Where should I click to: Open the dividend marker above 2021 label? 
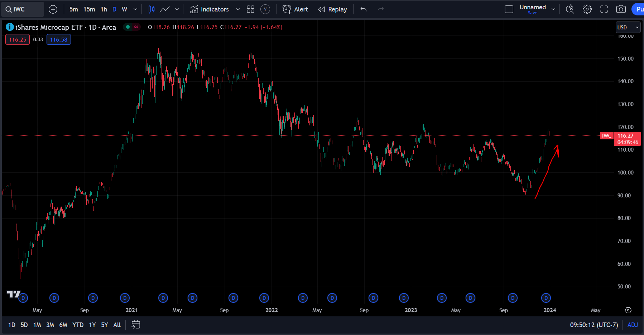125,298
